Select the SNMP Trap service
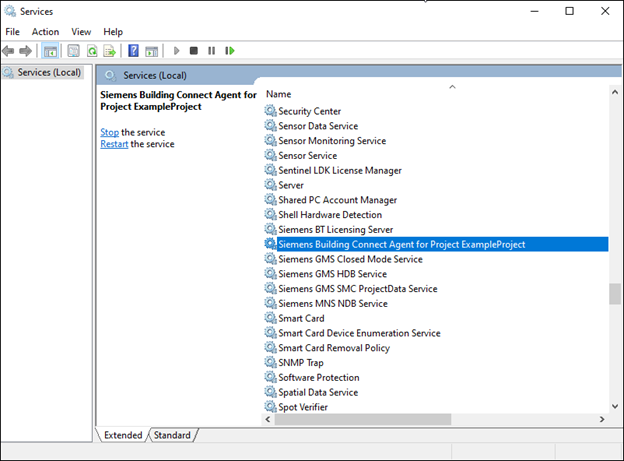Screen dimensions: 624x461 [x=300, y=363]
